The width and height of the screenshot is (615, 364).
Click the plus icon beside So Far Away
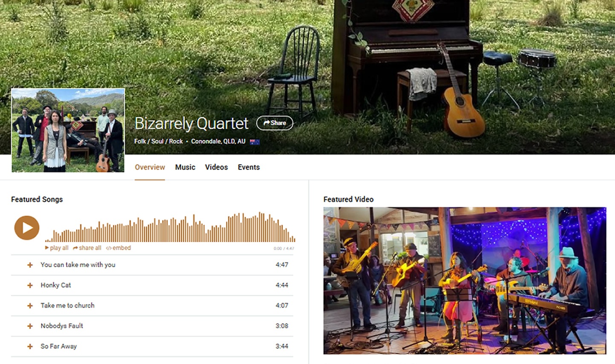30,347
